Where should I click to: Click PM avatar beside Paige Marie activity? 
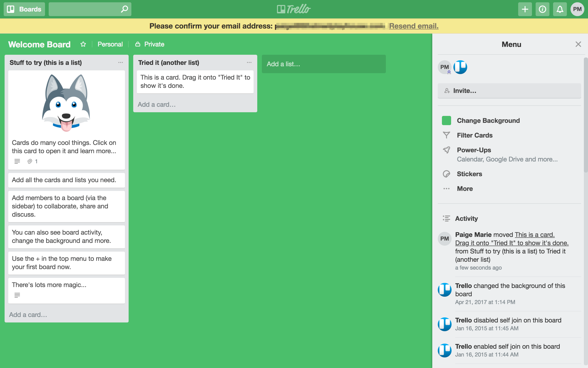445,239
